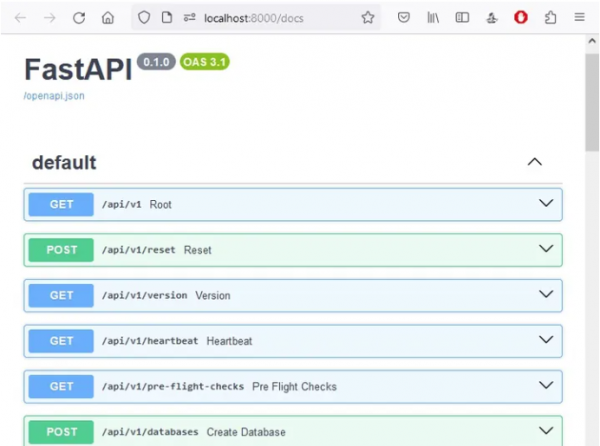Click the POST Create Database badge
The width and height of the screenshot is (600, 446).
click(x=61, y=432)
